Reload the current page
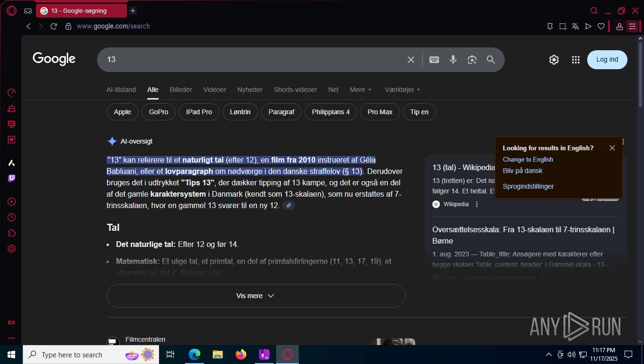 (x=54, y=27)
